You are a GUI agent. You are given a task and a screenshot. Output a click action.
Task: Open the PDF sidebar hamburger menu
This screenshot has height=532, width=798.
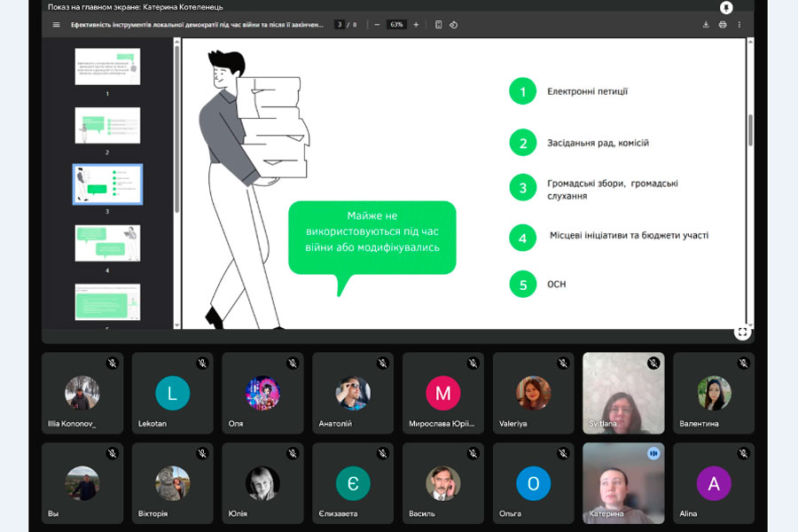[57, 25]
